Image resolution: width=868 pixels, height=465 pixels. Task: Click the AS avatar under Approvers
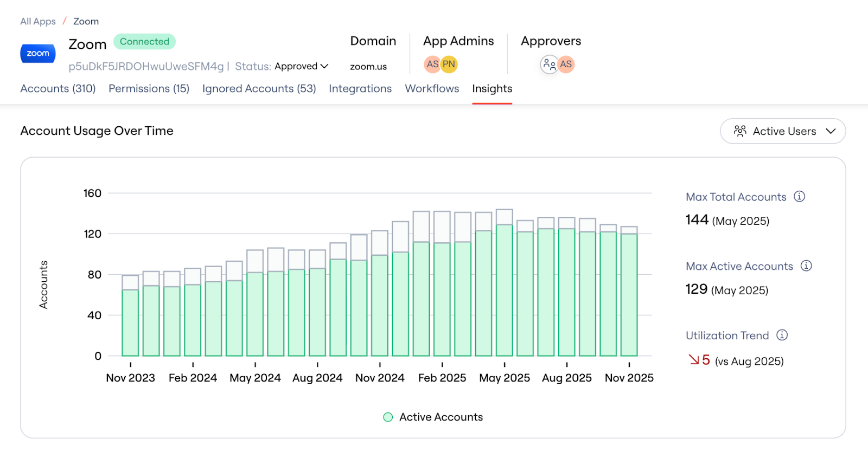(566, 64)
